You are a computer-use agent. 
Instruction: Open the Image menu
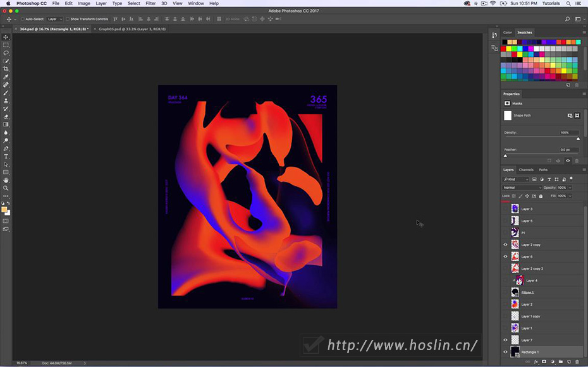pos(83,3)
